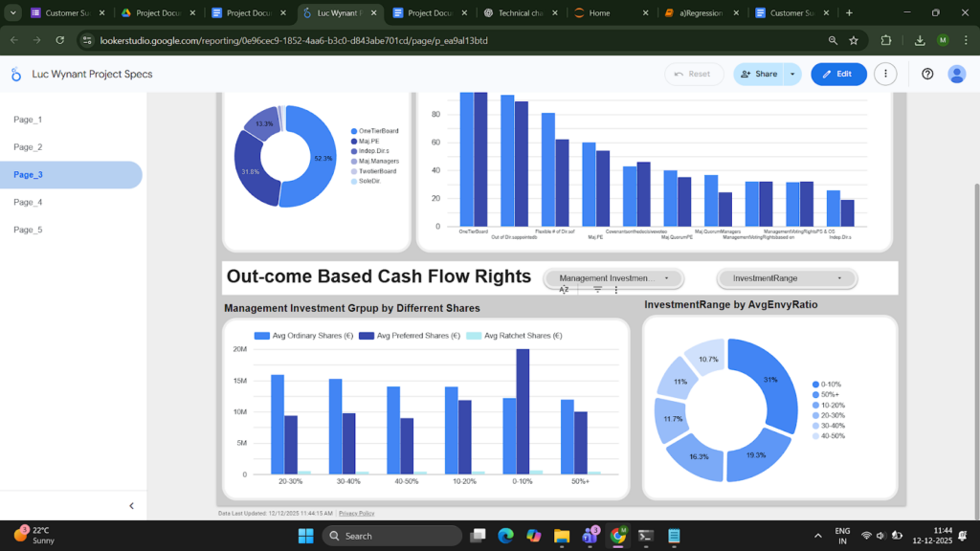Open the InvestmentRange dropdown filter
Image resolution: width=980 pixels, height=551 pixels.
(787, 278)
